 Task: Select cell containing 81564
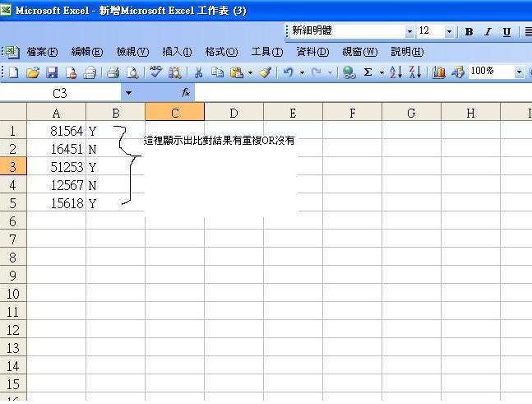point(56,131)
